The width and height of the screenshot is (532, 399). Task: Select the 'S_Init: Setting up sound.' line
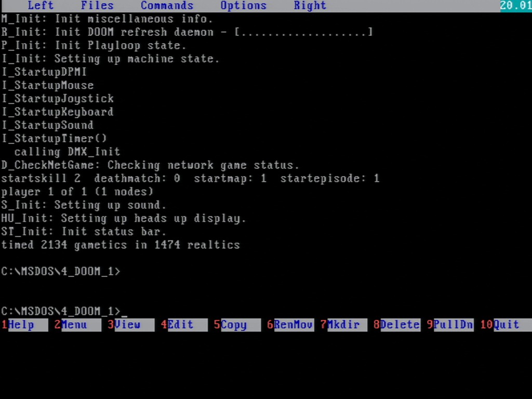[x=84, y=205]
